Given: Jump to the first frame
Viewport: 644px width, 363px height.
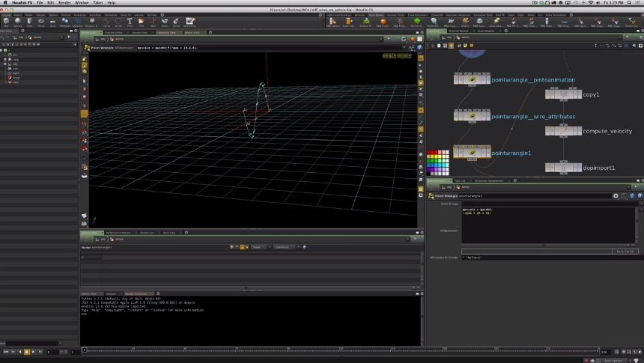Looking at the screenshot, I should click(x=6, y=351).
